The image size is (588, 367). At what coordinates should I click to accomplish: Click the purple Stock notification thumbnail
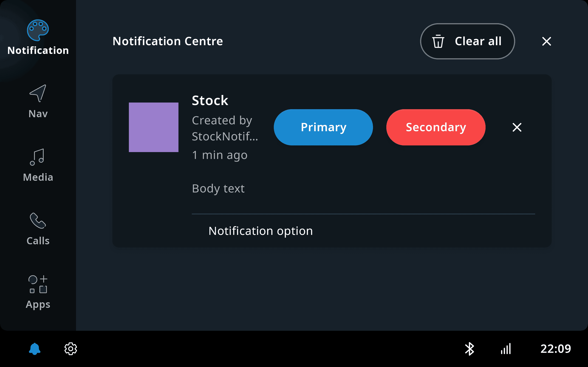point(154,127)
